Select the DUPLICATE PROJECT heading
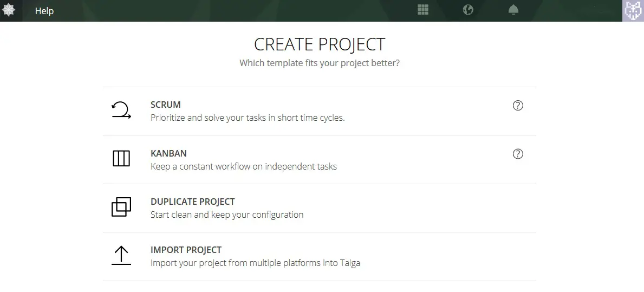644x292 pixels. 192,202
